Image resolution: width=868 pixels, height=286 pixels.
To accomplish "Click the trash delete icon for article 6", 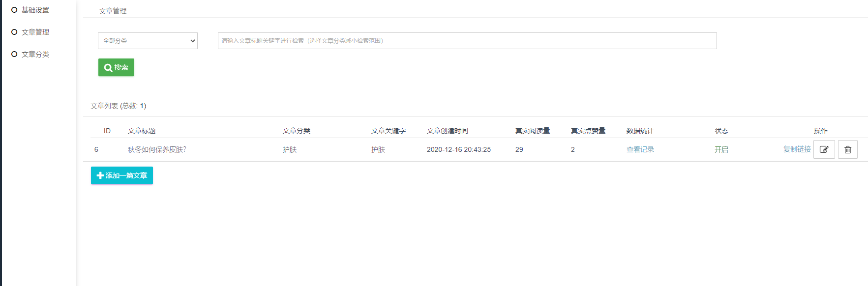I will (848, 149).
